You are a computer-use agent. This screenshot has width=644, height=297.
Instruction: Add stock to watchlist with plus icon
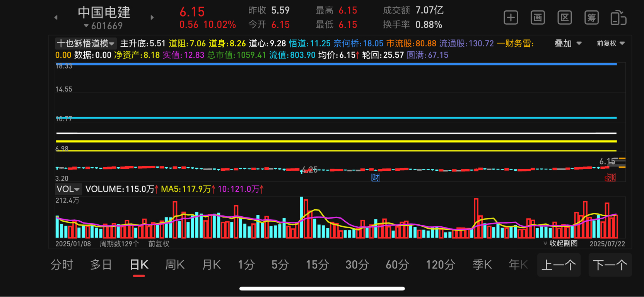511,17
